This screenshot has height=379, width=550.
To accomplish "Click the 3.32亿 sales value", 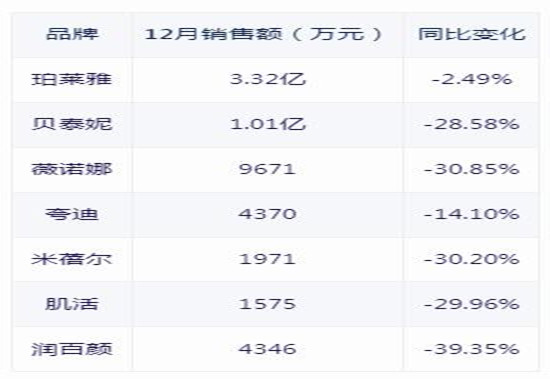I will click(x=268, y=79).
